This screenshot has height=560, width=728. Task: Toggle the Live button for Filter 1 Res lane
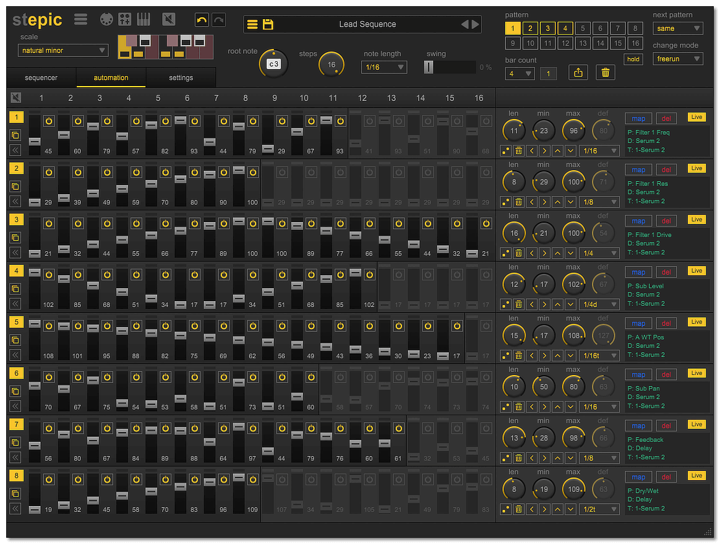[x=696, y=168]
